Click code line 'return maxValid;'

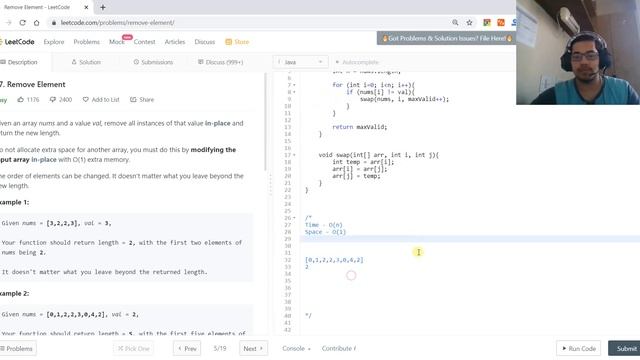(x=360, y=127)
